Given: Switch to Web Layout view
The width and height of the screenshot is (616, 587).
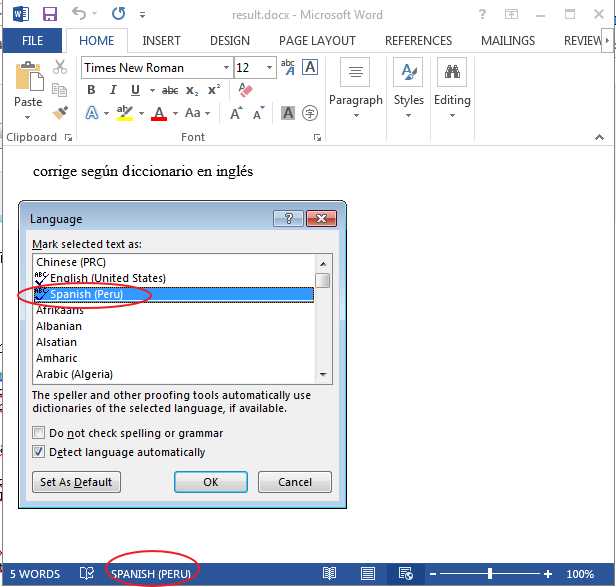Looking at the screenshot, I should coord(405,574).
